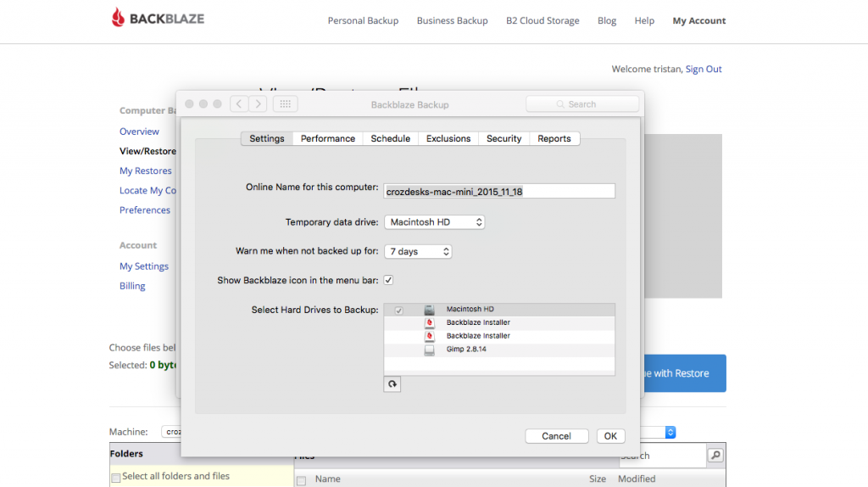Viewport: 868px width, 487px height.
Task: Click the Locate My Computer sidebar link
Action: click(x=147, y=190)
